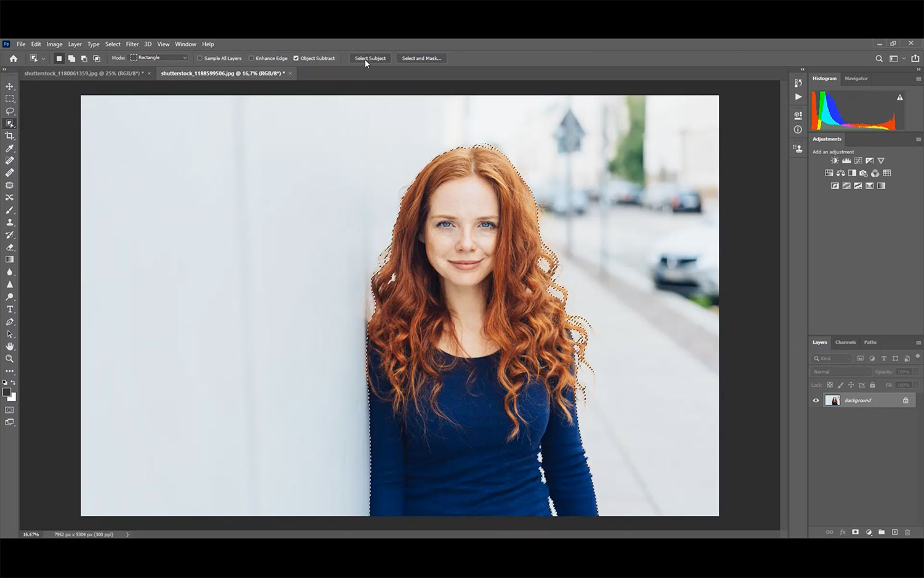Select the Zoom tool

(x=10, y=359)
